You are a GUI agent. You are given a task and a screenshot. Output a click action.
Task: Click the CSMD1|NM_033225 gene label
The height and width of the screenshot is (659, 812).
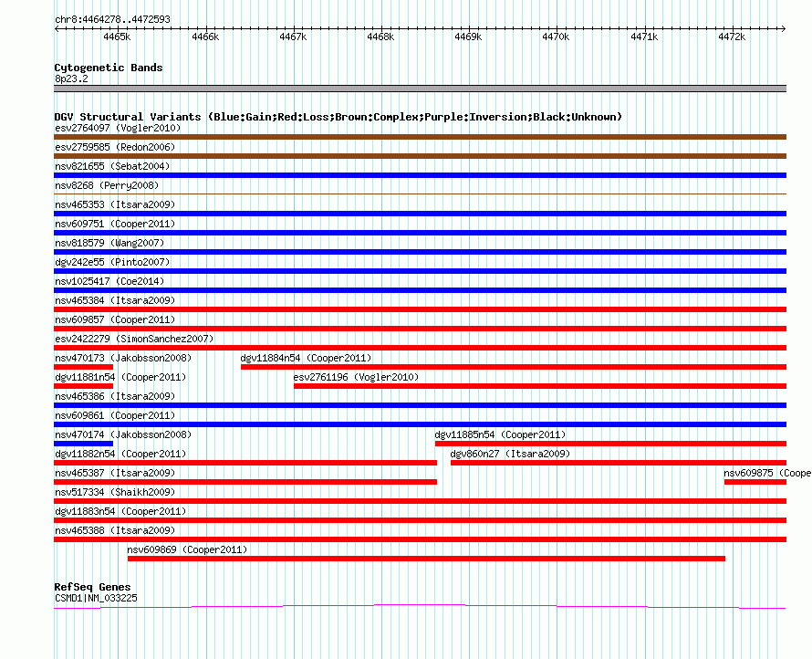[x=96, y=598]
